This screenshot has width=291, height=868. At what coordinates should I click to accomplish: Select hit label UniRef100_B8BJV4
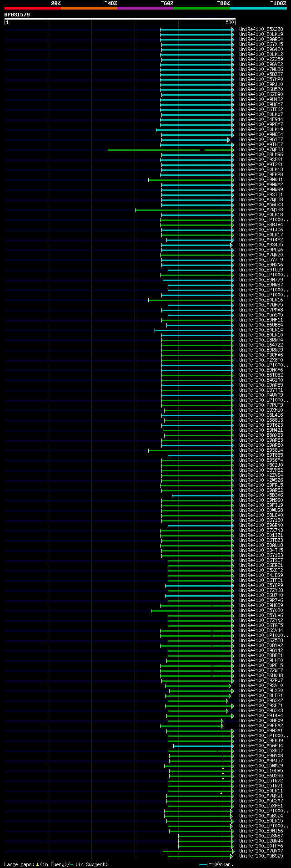pyautogui.click(x=261, y=225)
